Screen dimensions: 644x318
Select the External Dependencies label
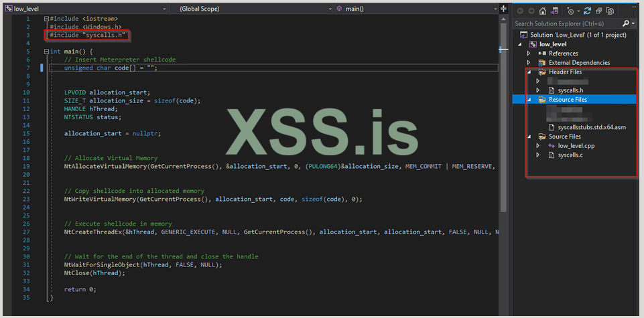click(580, 63)
